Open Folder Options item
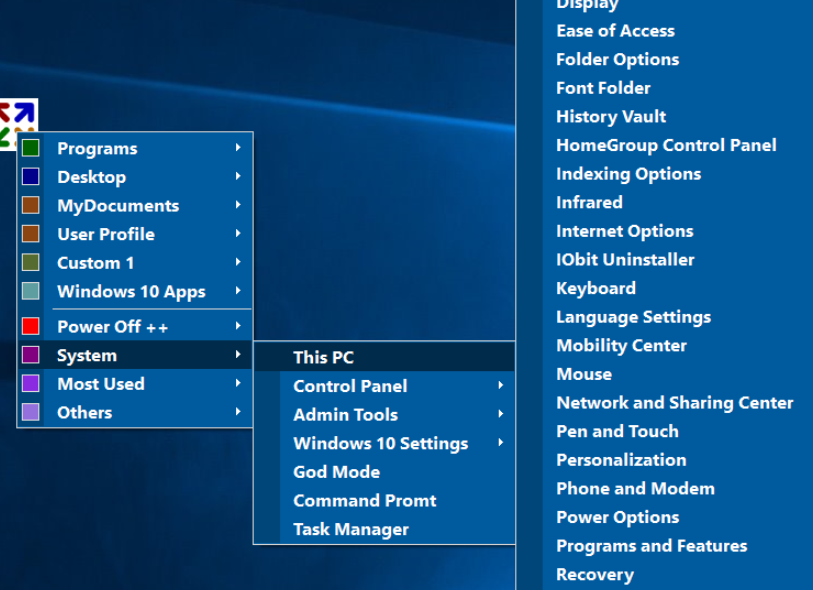Image resolution: width=813 pixels, height=590 pixels. pos(618,60)
